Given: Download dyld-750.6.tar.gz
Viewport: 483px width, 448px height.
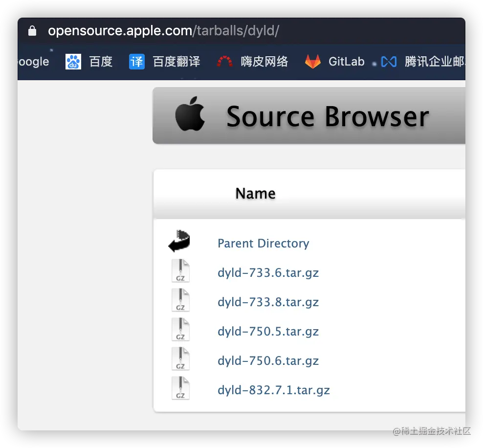Looking at the screenshot, I should [268, 361].
